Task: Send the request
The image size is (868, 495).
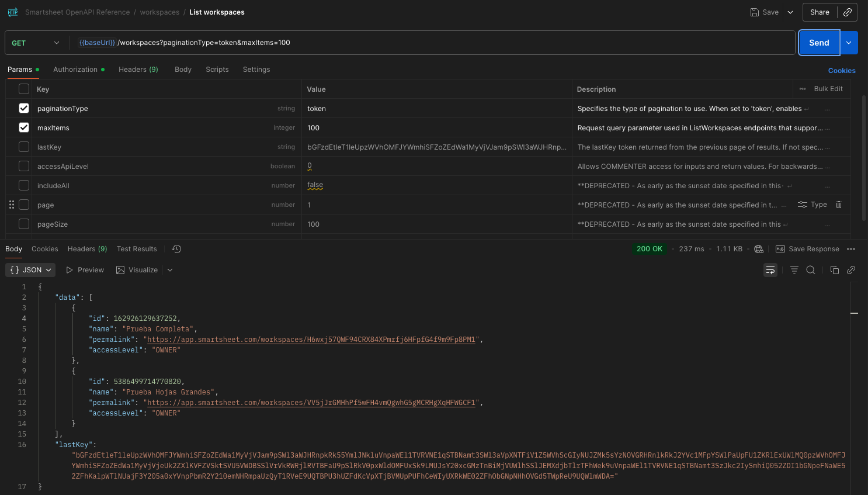Action: tap(819, 43)
